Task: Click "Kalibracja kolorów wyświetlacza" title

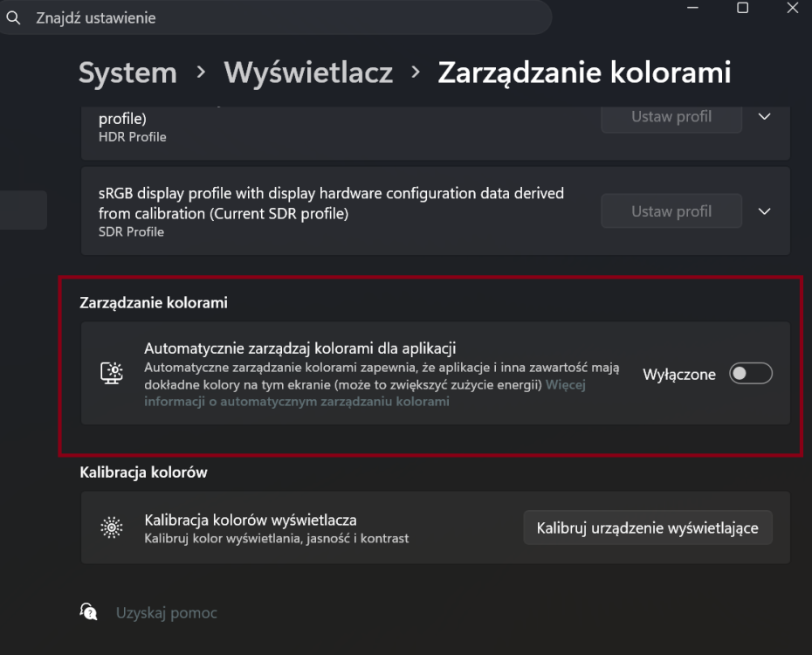Action: click(x=250, y=520)
